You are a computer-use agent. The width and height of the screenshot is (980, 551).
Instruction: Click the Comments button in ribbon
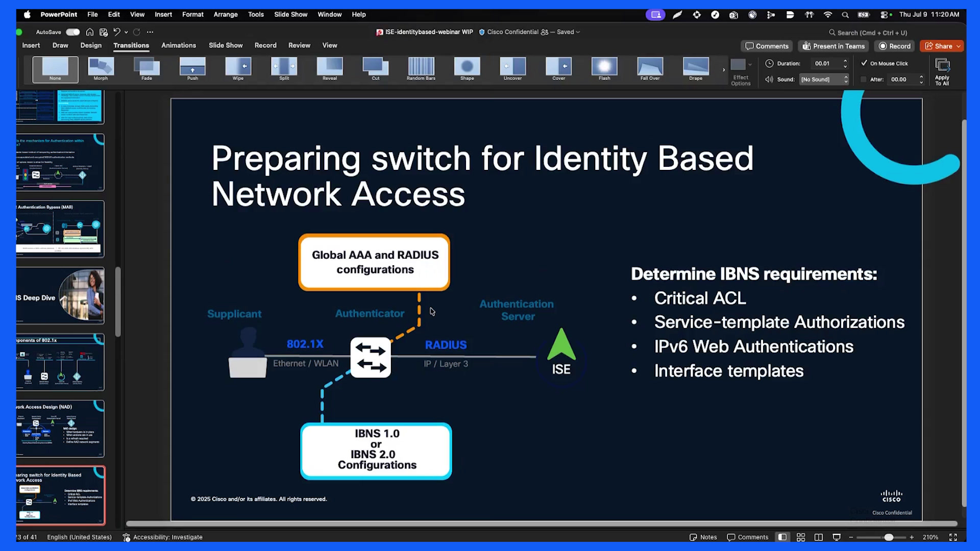[767, 46]
